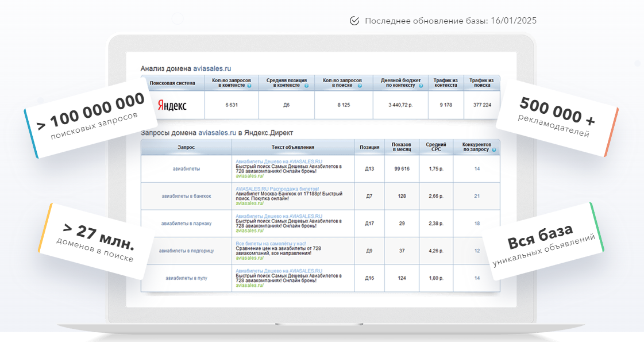The height and width of the screenshot is (342, 644).
Task: Open the 'авиабилеты' query link
Action: (x=187, y=169)
